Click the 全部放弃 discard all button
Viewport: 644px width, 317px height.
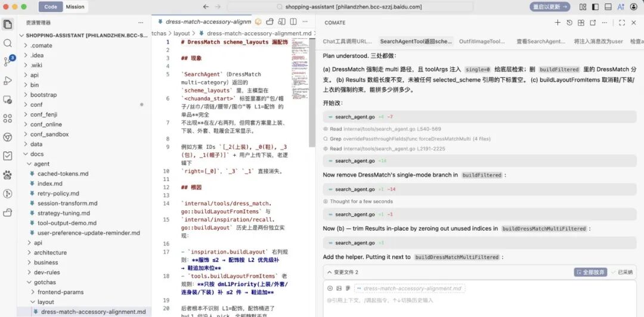point(590,272)
